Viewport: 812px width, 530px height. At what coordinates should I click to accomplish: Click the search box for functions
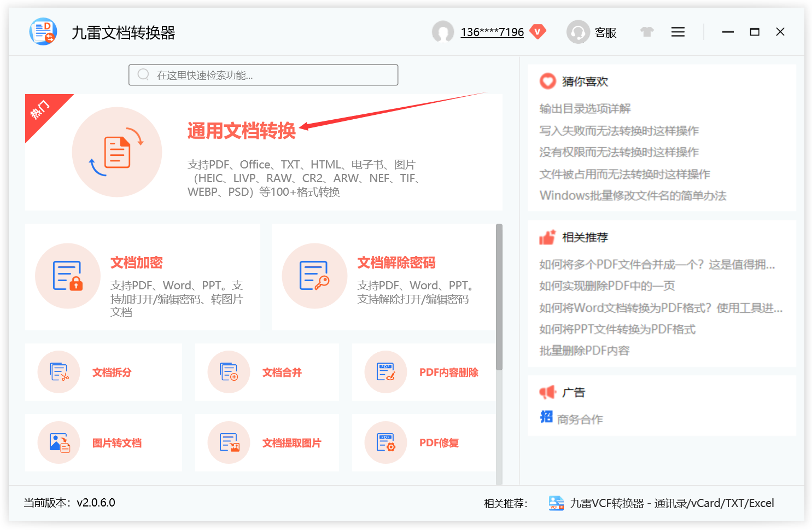tap(263, 75)
